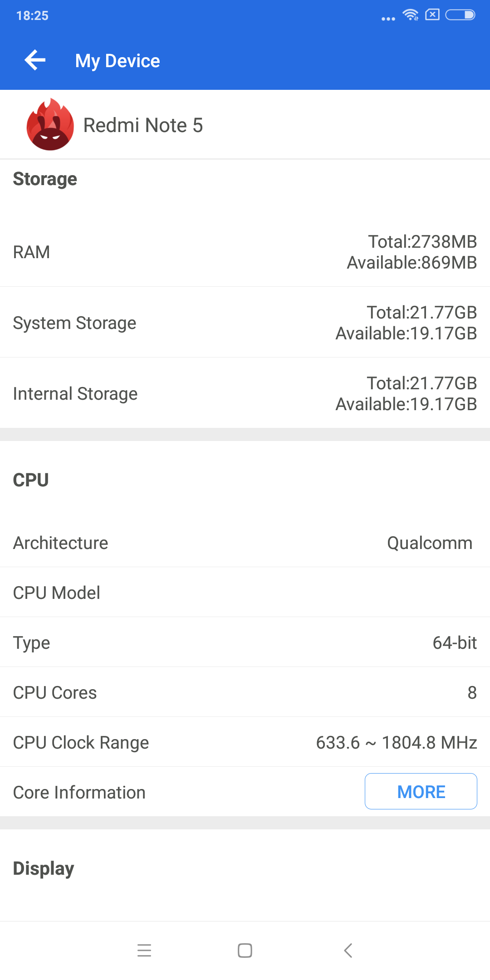Screen dimensions: 490x980
Task: Open MORE core information
Action: (421, 792)
